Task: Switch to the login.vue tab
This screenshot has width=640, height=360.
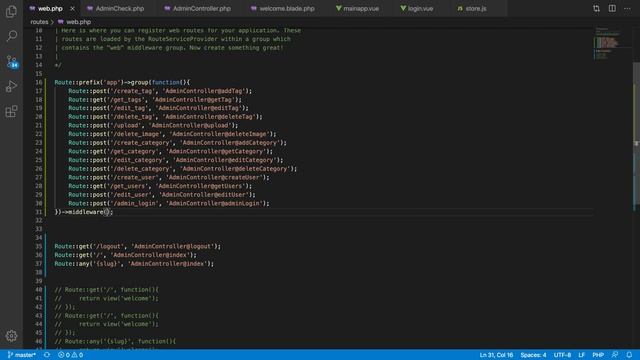Action: tap(420, 9)
